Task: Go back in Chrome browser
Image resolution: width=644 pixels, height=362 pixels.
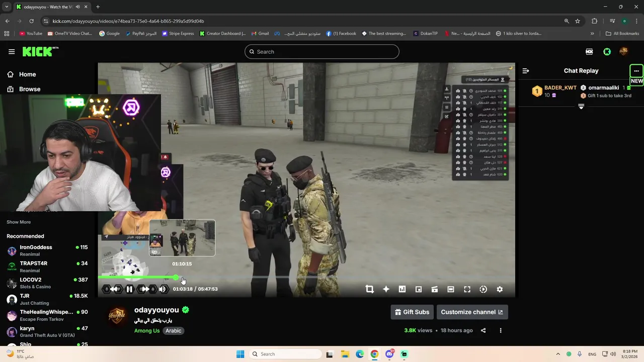Action: click(7, 21)
